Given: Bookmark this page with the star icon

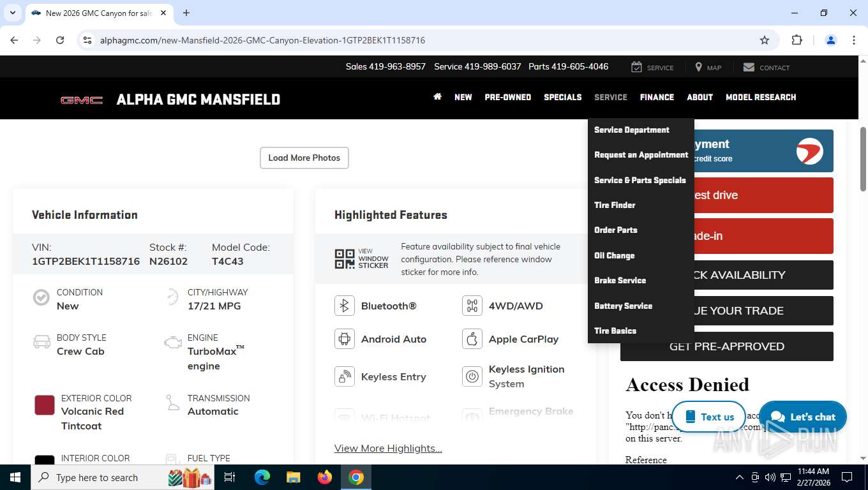Looking at the screenshot, I should 765,40.
